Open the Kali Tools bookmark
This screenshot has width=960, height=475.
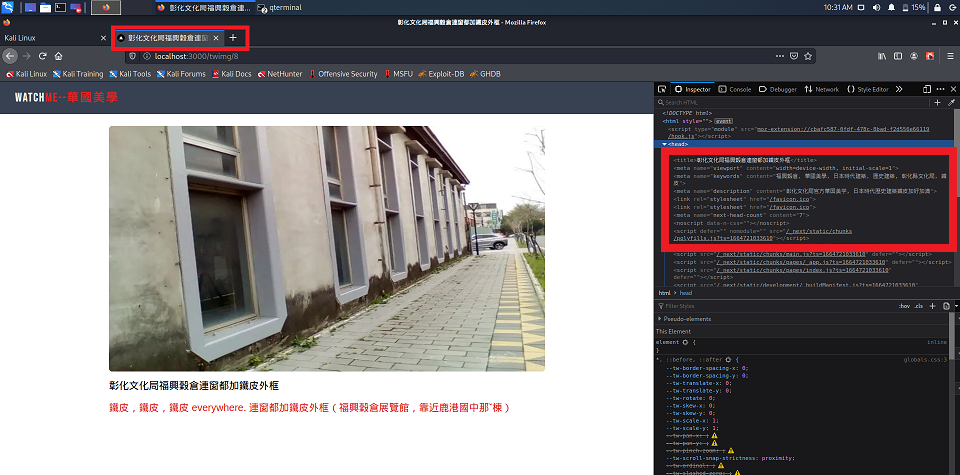point(130,74)
